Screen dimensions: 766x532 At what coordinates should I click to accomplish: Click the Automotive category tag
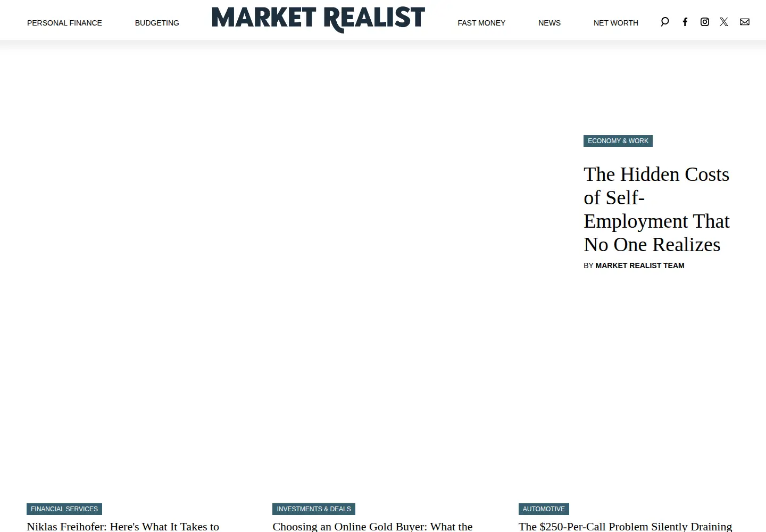coord(544,509)
